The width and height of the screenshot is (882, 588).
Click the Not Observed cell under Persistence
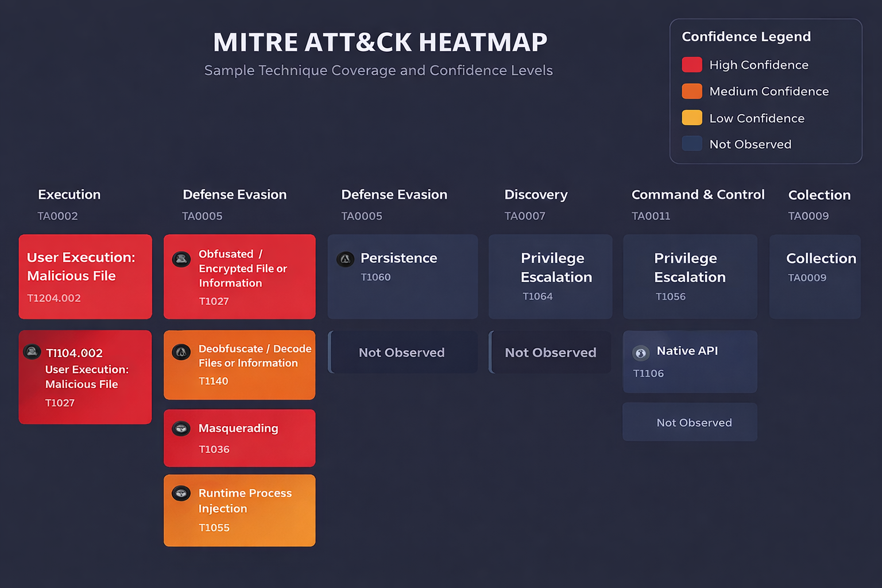tap(403, 352)
